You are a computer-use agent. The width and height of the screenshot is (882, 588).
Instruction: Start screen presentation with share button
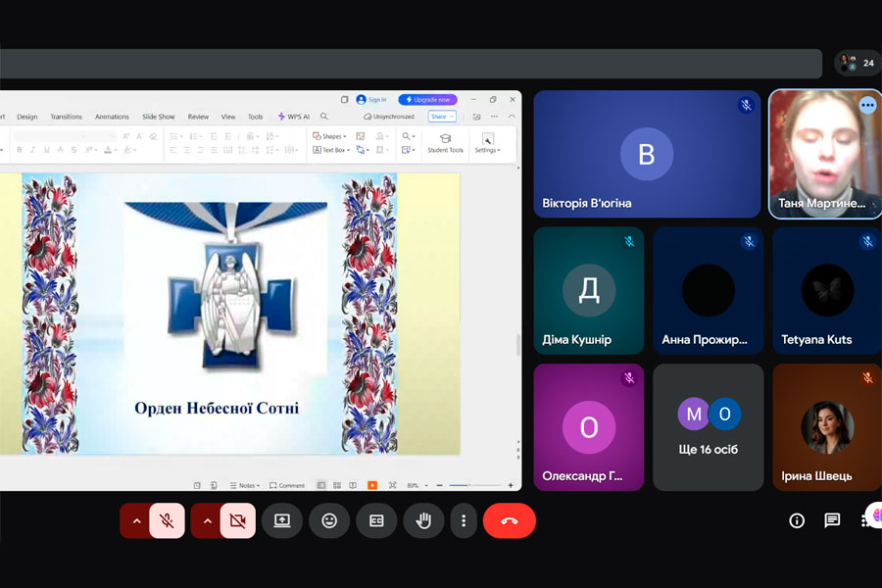click(282, 520)
